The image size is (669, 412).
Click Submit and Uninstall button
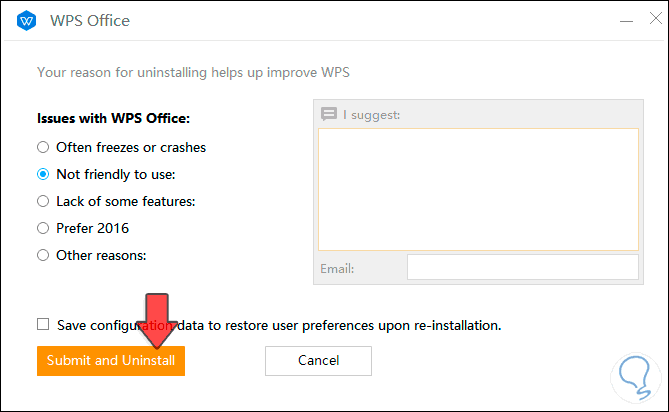110,360
